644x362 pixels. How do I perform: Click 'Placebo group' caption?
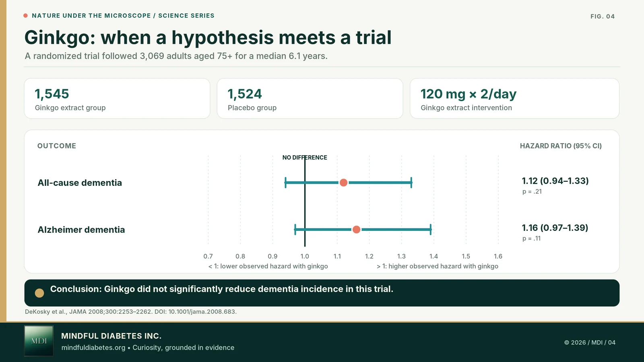pyautogui.click(x=252, y=108)
